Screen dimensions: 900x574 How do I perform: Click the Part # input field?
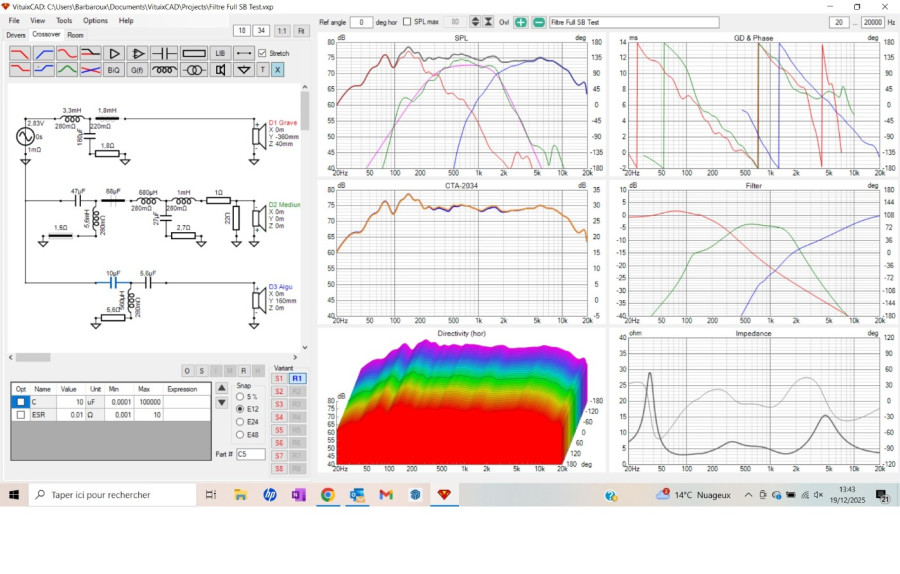250,454
